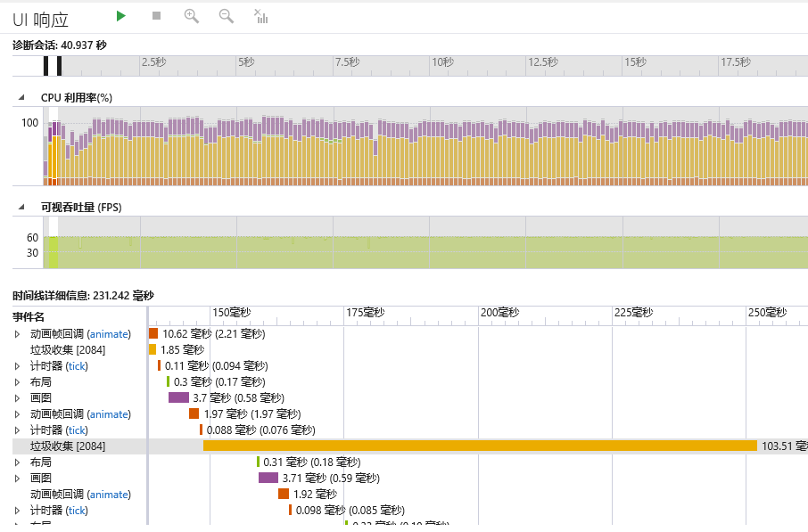
Task: Zoom in on the timeline
Action: (192, 16)
